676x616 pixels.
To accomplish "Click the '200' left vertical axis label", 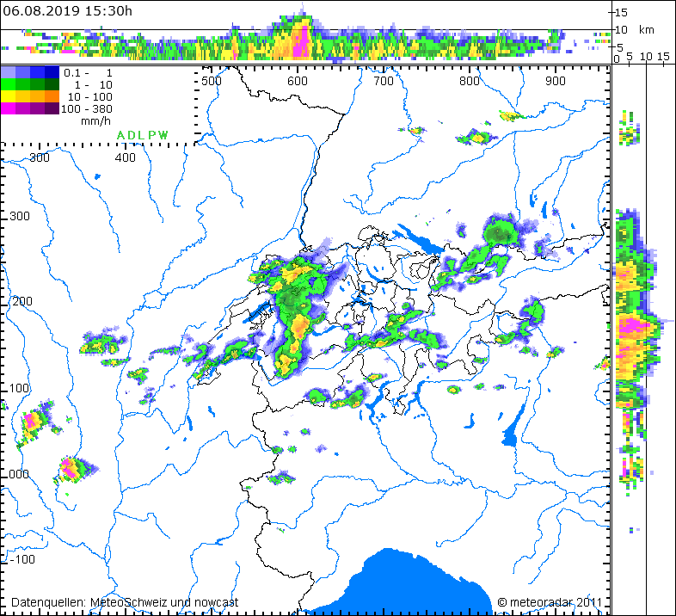I will pyautogui.click(x=22, y=301).
